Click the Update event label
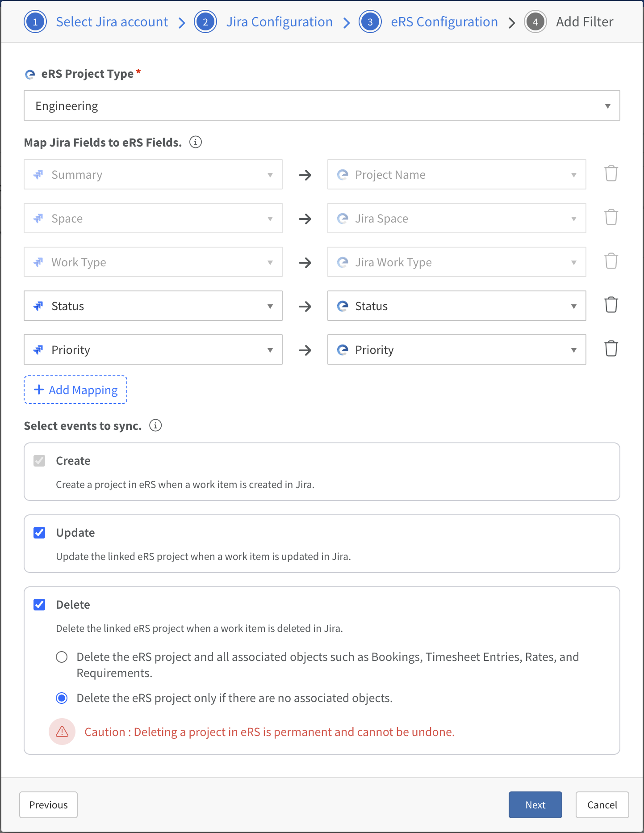This screenshot has width=644, height=833. pyautogui.click(x=75, y=533)
